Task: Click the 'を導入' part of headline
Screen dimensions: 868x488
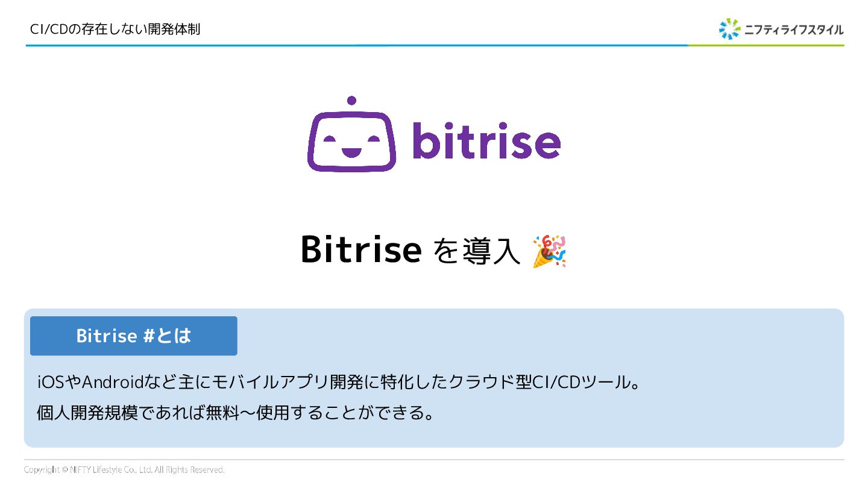Action: pos(477,251)
